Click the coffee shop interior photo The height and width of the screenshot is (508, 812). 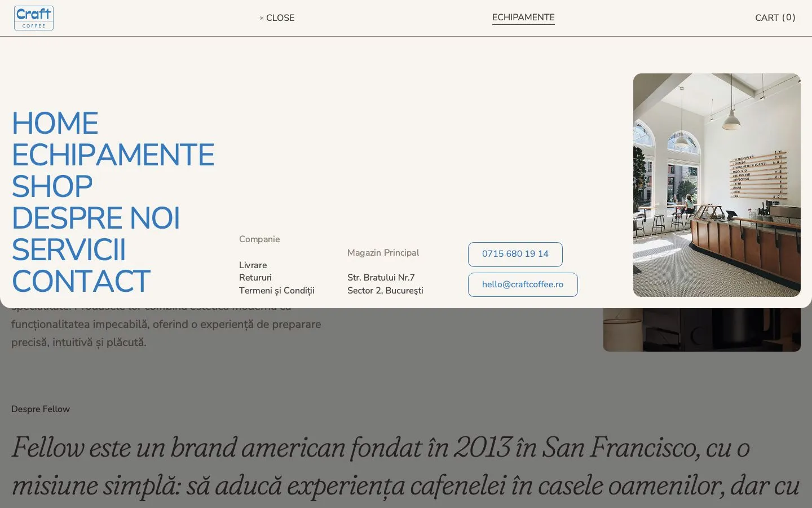(717, 185)
